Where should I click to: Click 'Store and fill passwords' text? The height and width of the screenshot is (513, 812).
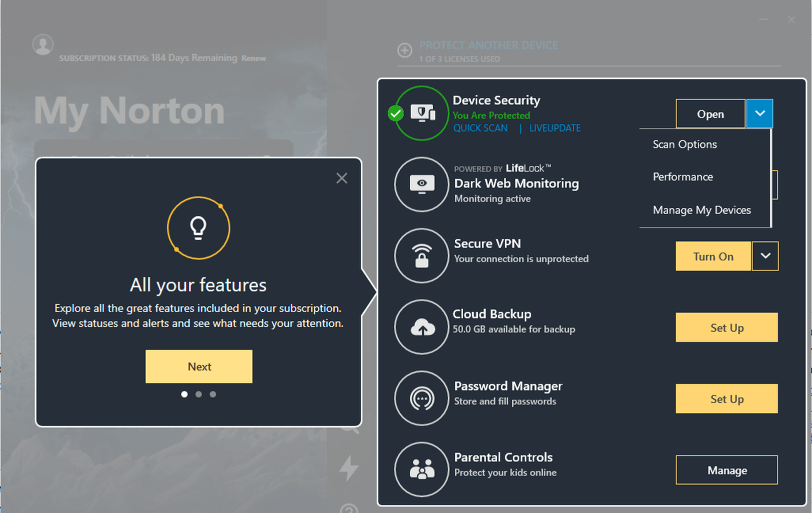(x=505, y=401)
